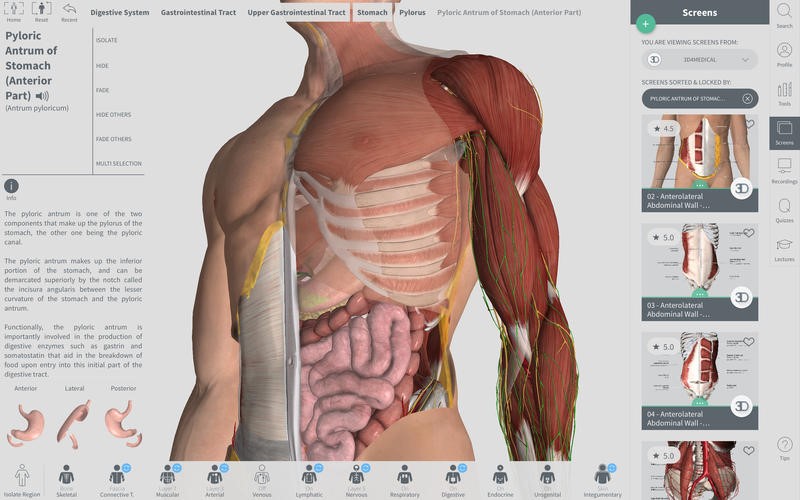Favorite the partially visible abdominal vessels screen

(748, 451)
